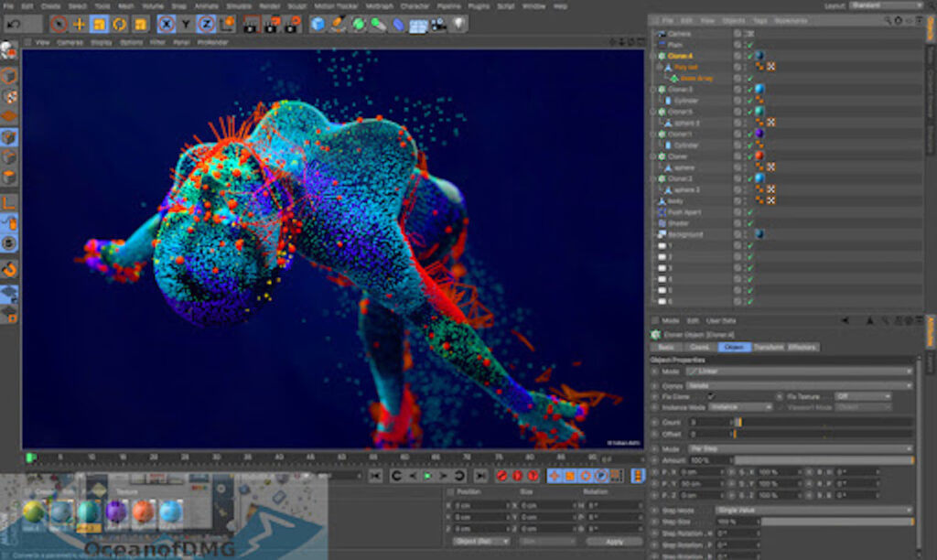
Task: Select the Live Selection tool
Action: 59,25
